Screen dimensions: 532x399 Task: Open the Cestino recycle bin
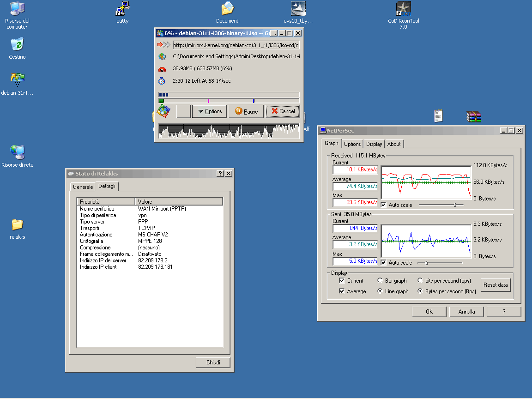tap(17, 45)
